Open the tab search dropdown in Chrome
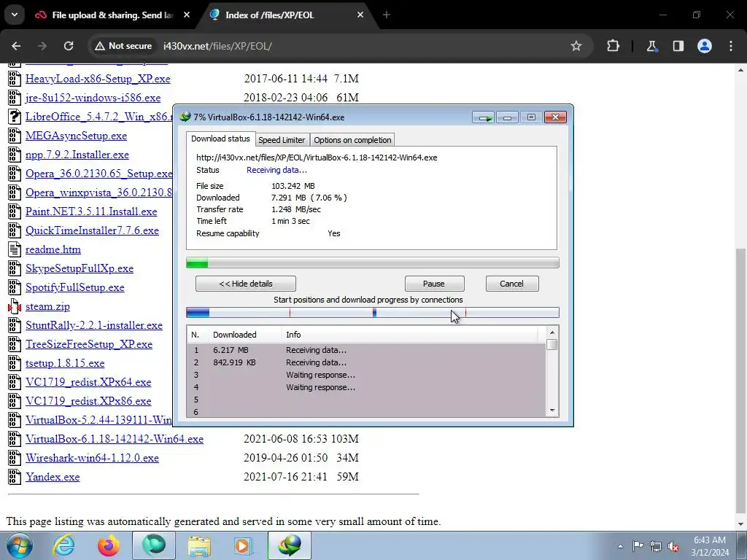Viewport: 747px width, 560px height. pos(15,15)
